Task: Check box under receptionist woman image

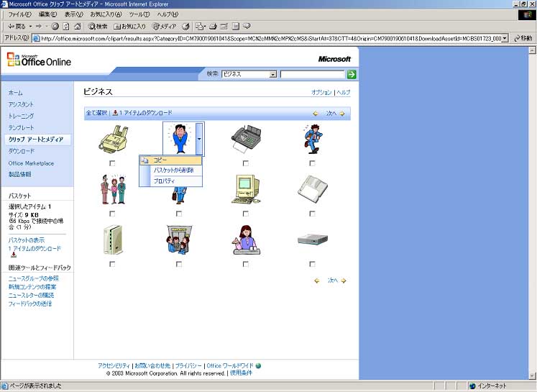Action: [246, 264]
